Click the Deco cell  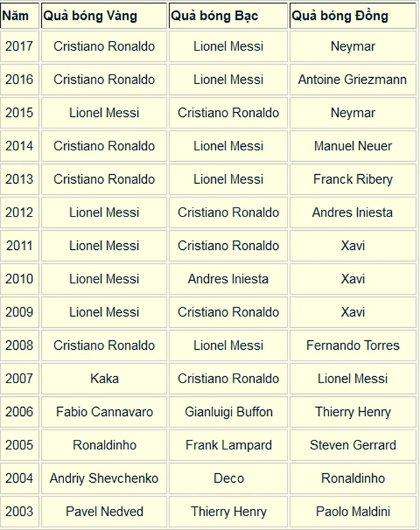pyautogui.click(x=228, y=478)
